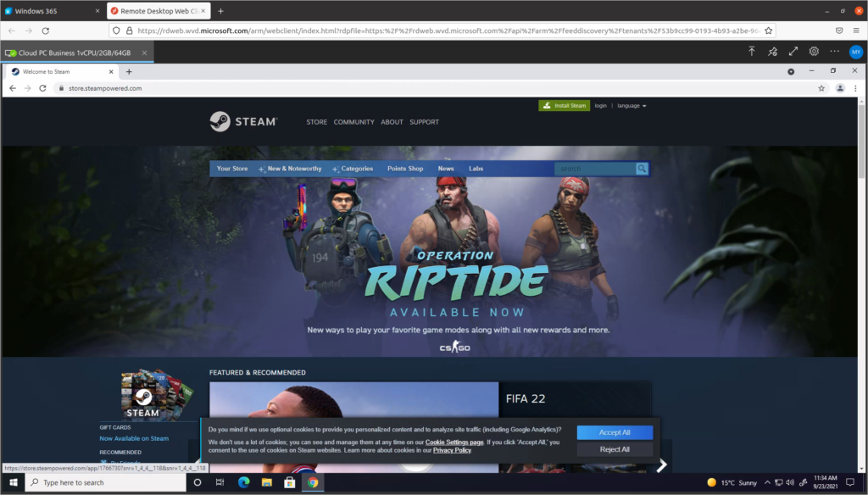Open the Chrome profile icon

point(840,88)
